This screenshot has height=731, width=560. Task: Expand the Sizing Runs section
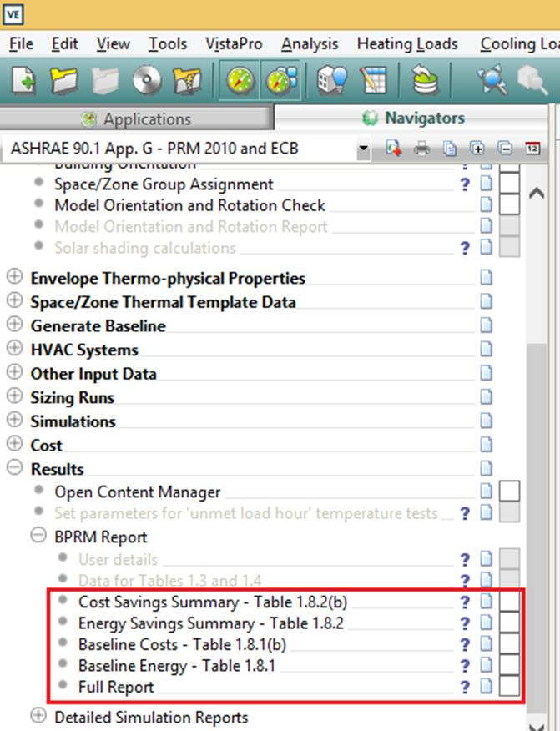pos(14,396)
